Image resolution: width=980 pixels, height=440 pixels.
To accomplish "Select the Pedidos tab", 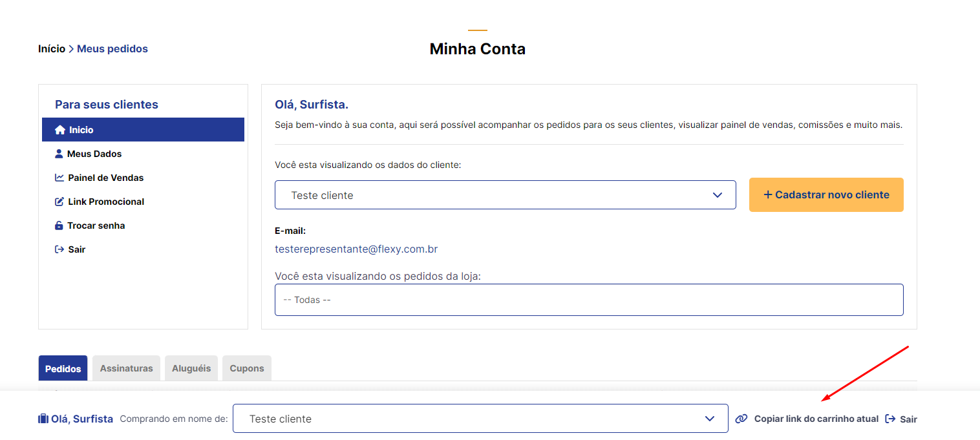I will 63,368.
